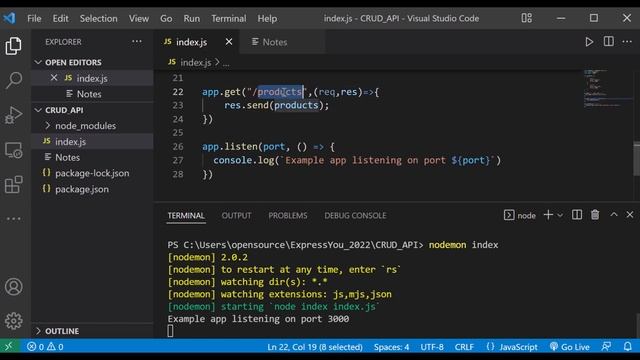640x360 pixels.
Task: Click the editor vertical scrollbar
Action: [x=637, y=158]
